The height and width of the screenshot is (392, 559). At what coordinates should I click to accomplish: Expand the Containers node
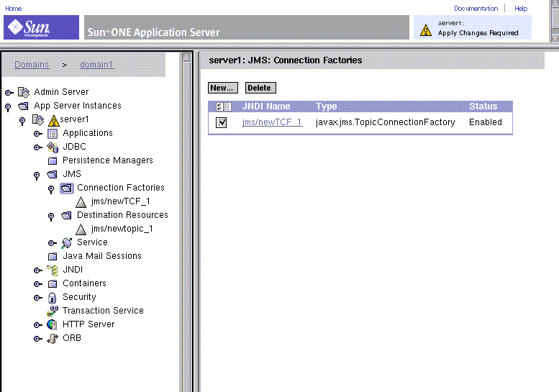[x=38, y=284]
